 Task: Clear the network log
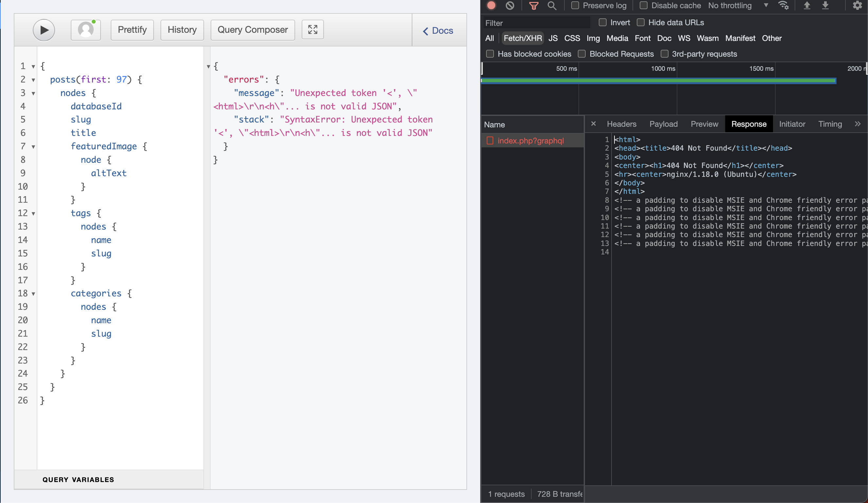click(x=510, y=6)
